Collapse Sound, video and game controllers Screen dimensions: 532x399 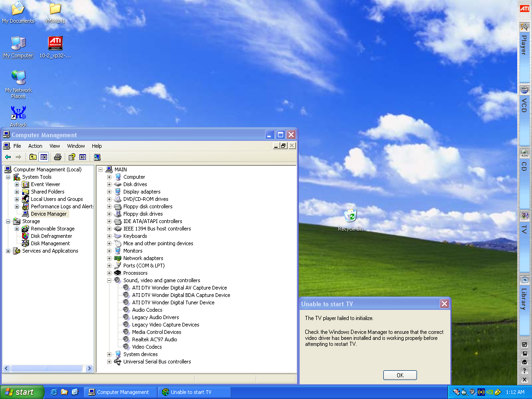[109, 280]
